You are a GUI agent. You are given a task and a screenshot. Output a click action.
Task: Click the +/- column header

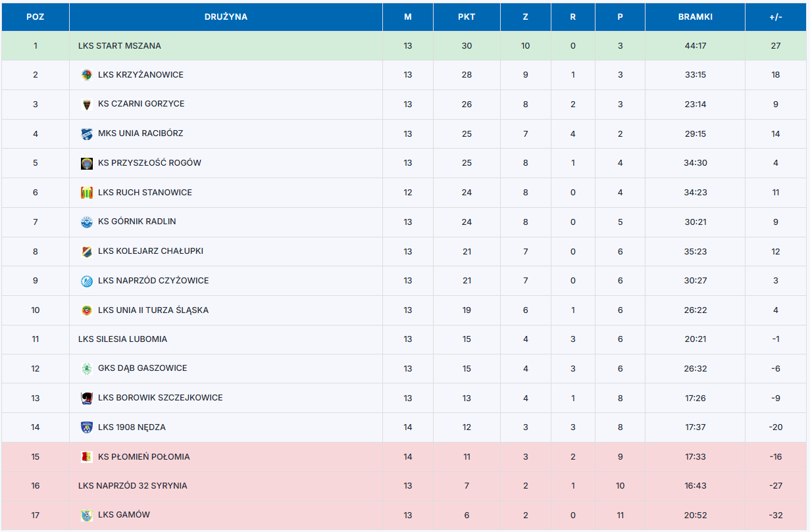pos(775,17)
